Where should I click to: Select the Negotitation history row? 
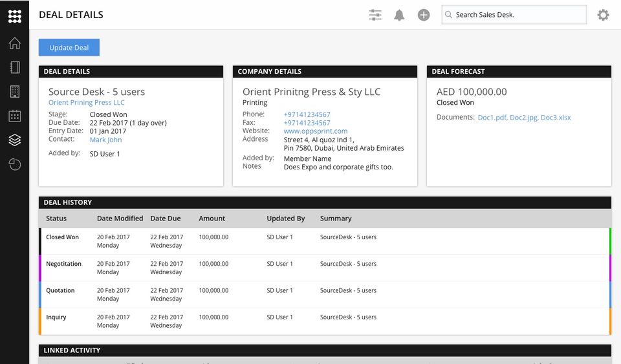[x=325, y=268]
